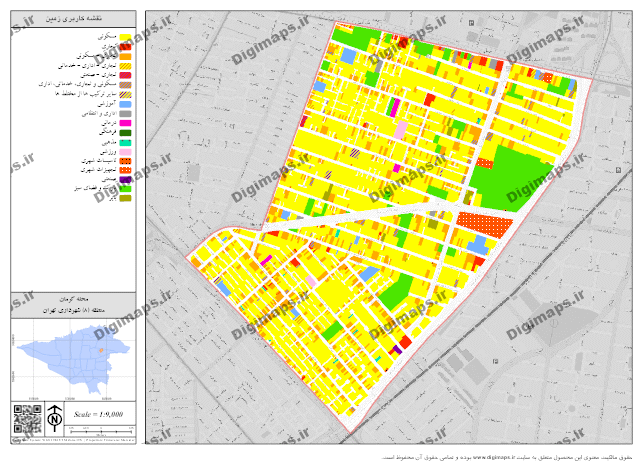643x461 pixels.
Task: Open the www.digimaps.ir link in the footer
Action: (495, 457)
